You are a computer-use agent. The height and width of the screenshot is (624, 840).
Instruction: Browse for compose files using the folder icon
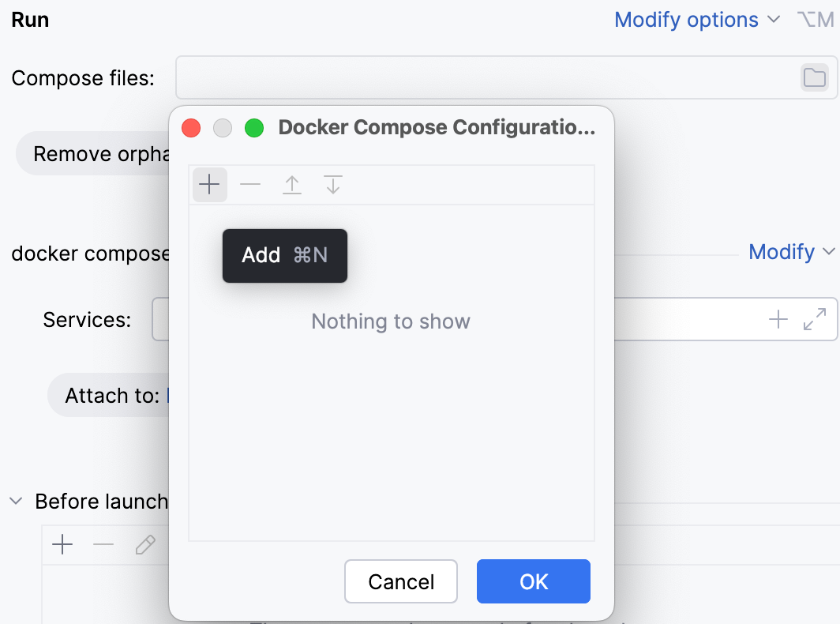814,77
